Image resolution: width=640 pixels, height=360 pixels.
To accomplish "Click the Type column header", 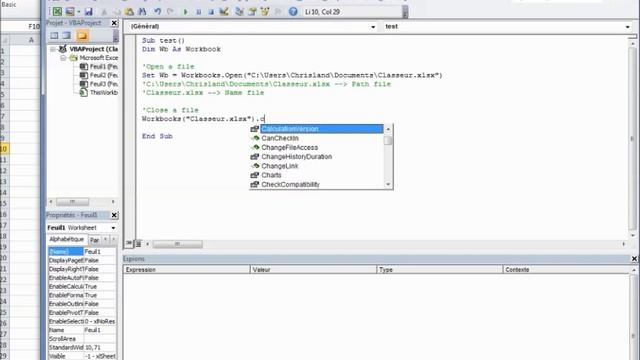I will pyautogui.click(x=440, y=270).
